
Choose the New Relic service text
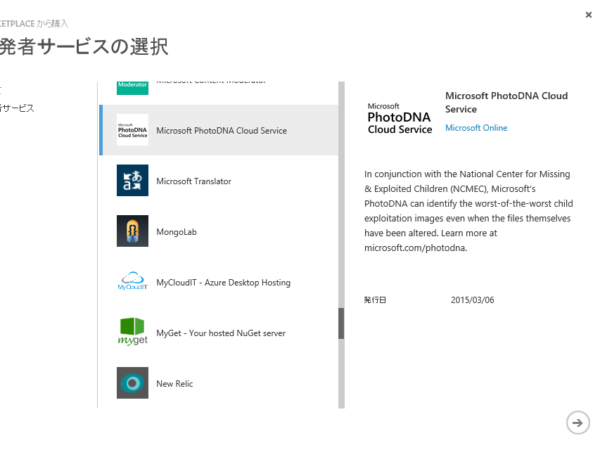[174, 384]
